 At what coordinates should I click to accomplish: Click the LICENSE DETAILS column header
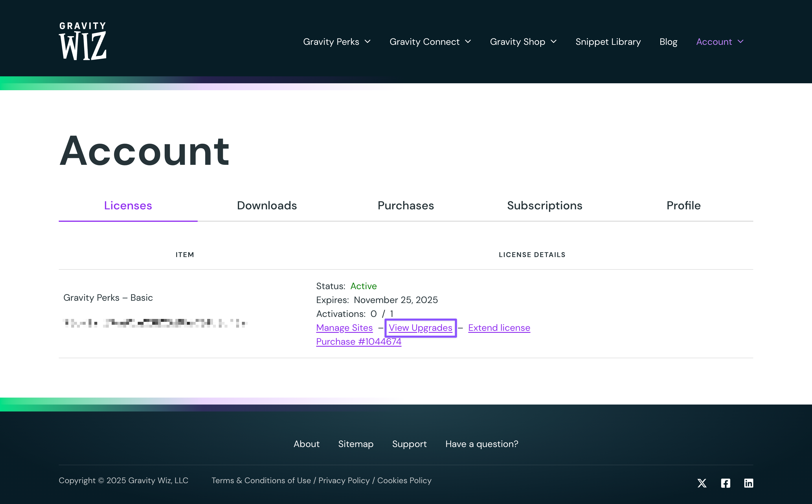532,255
